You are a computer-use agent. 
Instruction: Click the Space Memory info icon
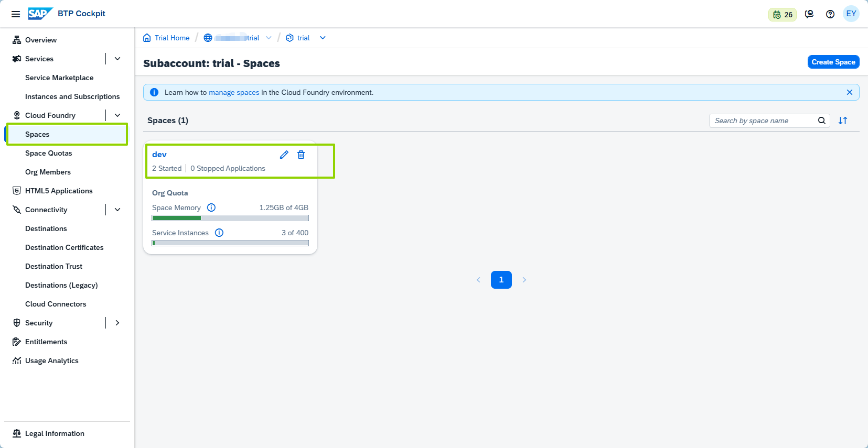point(211,207)
